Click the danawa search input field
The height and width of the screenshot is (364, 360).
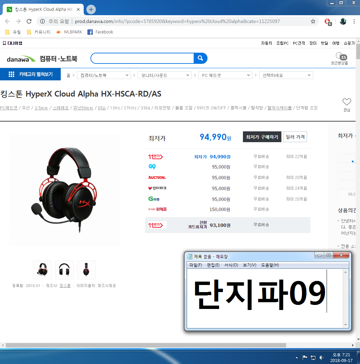coord(142,58)
